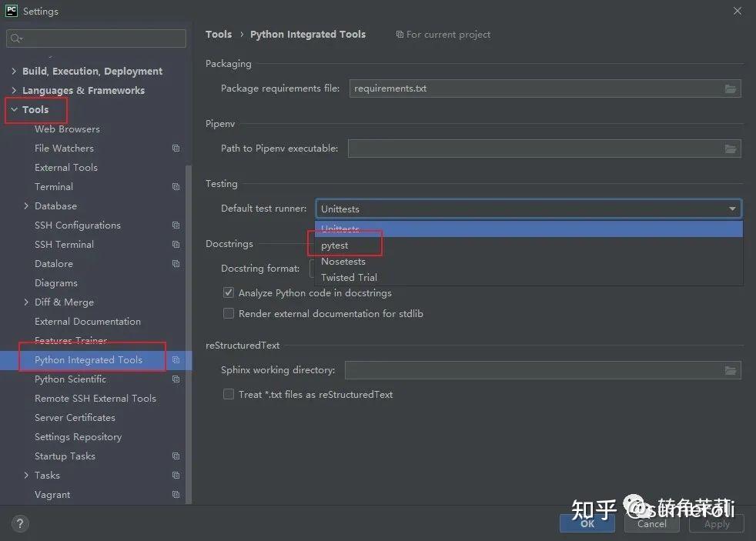Click the OK button

tap(587, 523)
